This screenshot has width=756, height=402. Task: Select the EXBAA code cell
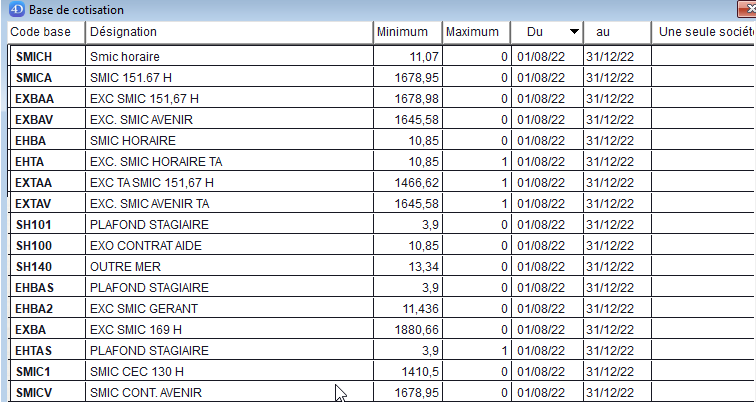(47, 99)
